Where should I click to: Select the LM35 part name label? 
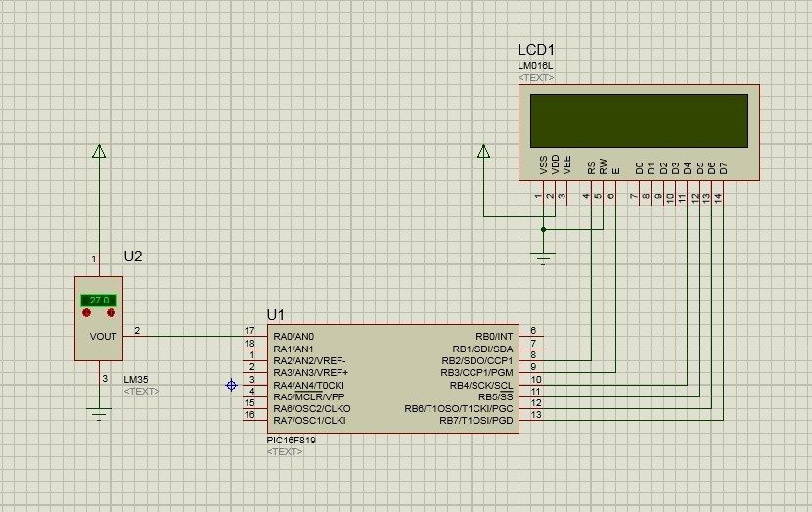pos(136,379)
